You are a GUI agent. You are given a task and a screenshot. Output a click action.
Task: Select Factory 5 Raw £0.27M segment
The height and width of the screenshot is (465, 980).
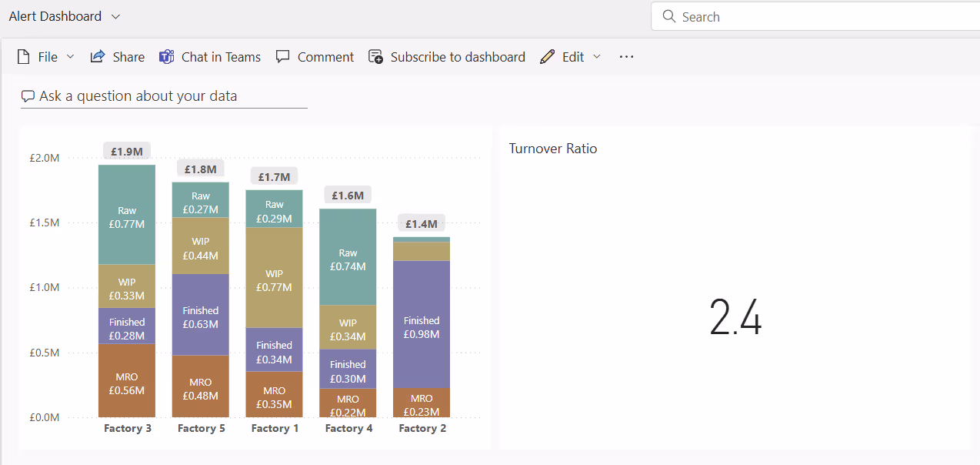tap(201, 200)
